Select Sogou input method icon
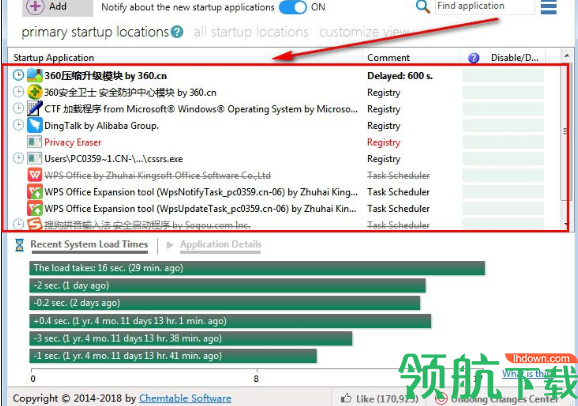The height and width of the screenshot is (406, 578). pos(35,224)
